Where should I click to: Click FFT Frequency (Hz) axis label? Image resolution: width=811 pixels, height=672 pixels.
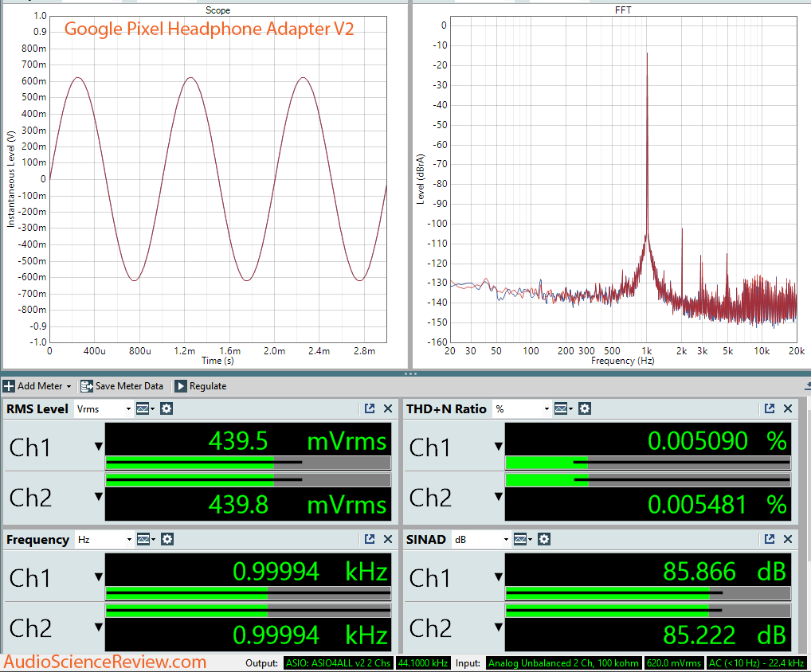coord(623,361)
